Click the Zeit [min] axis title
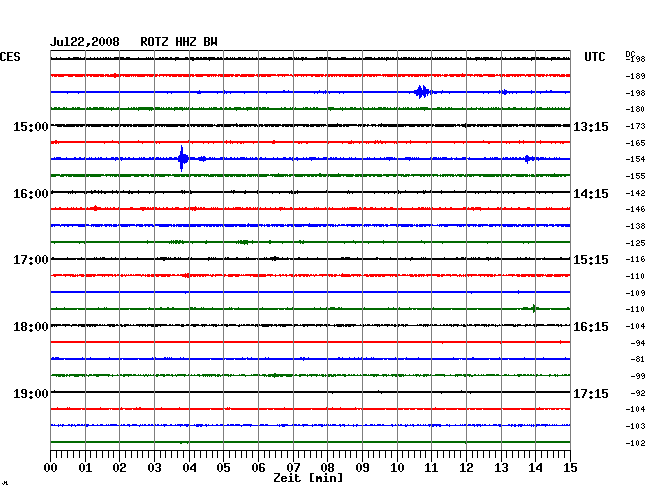 coord(308,478)
